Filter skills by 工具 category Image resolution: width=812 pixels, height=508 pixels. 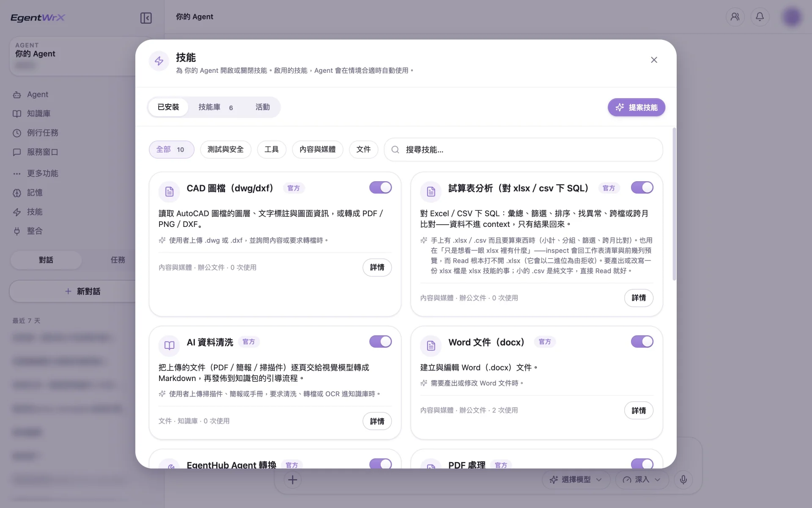(x=272, y=149)
